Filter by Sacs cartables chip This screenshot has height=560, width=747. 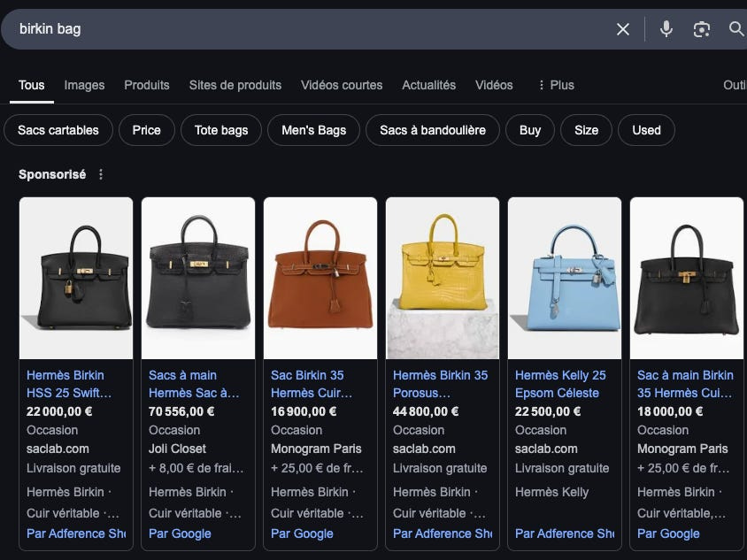[58, 130]
